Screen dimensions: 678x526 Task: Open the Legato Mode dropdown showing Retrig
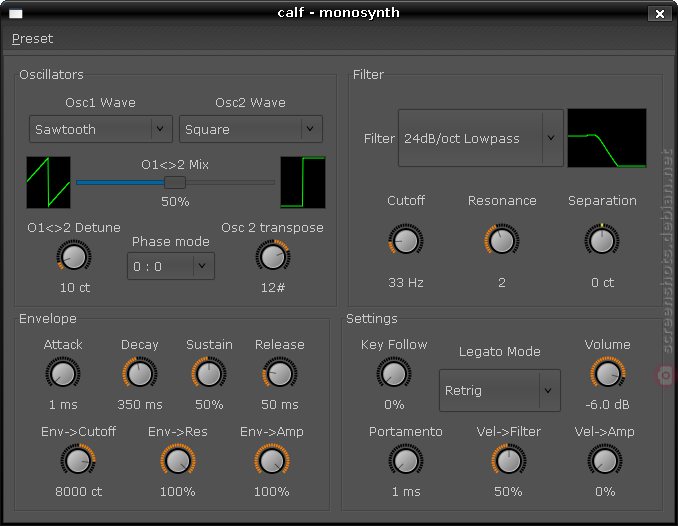point(500,390)
